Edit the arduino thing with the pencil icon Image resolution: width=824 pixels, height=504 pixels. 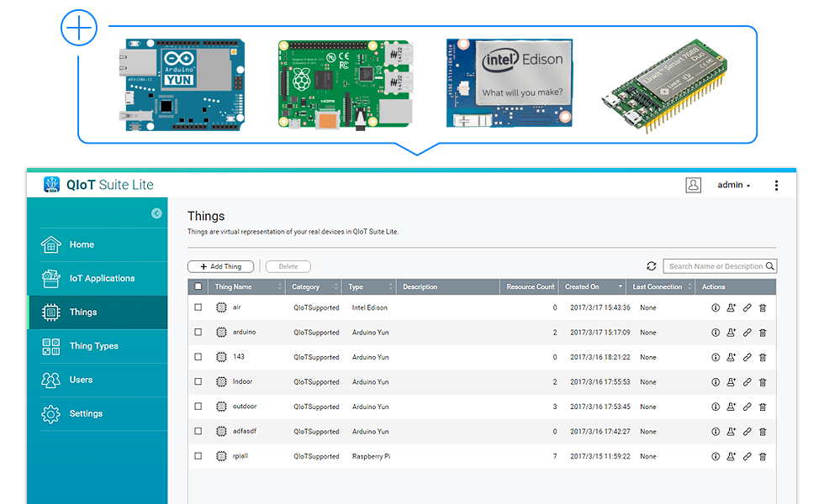pyautogui.click(x=747, y=332)
